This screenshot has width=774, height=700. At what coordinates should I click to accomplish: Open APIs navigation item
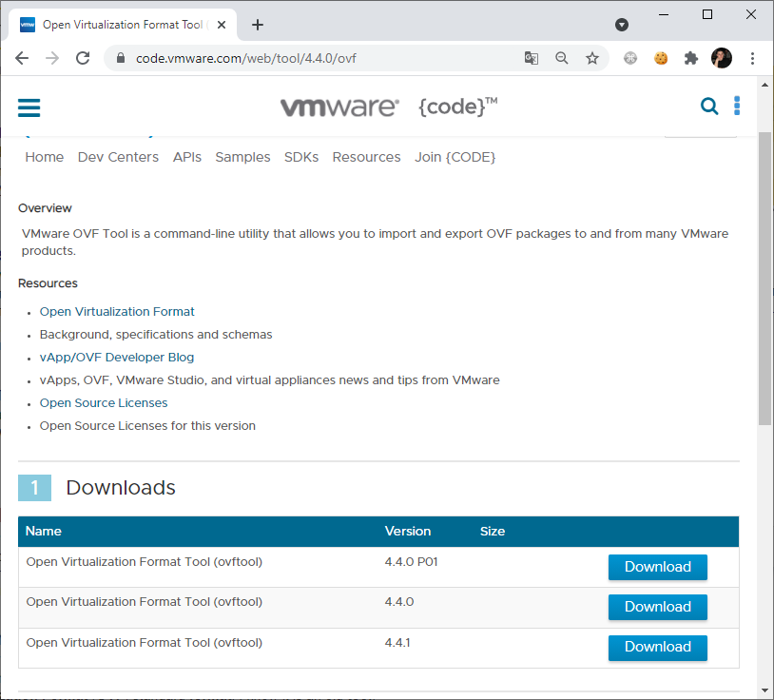click(187, 157)
